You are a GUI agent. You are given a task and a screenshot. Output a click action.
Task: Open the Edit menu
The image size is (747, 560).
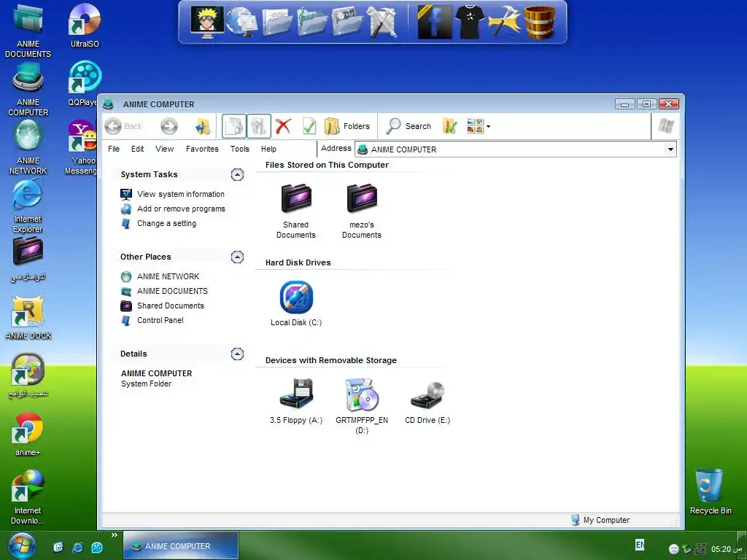point(138,149)
